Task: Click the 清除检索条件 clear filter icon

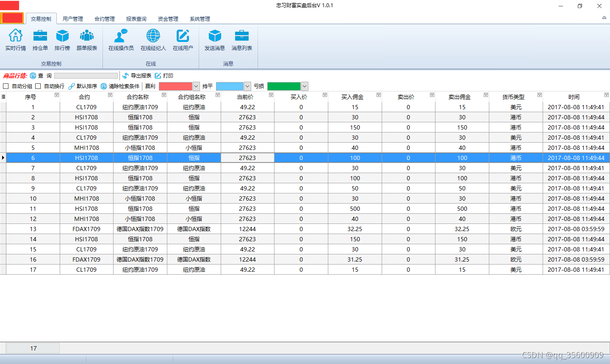Action: (104, 86)
